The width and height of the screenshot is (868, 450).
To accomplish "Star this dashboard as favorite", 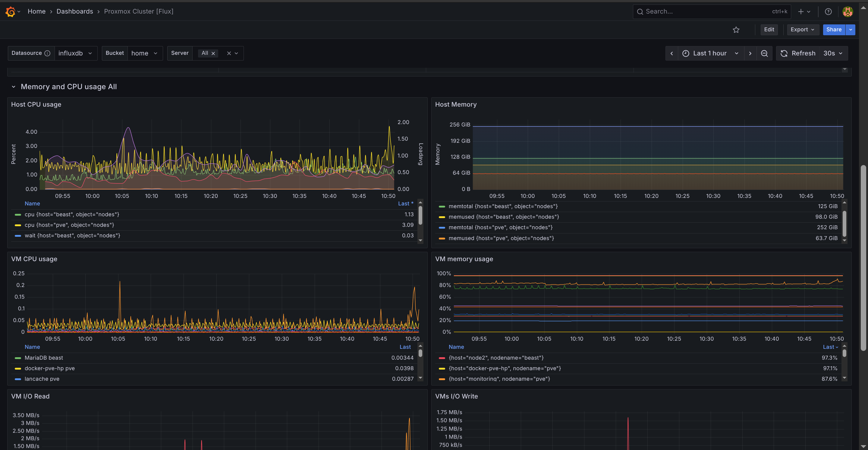I will [736, 30].
